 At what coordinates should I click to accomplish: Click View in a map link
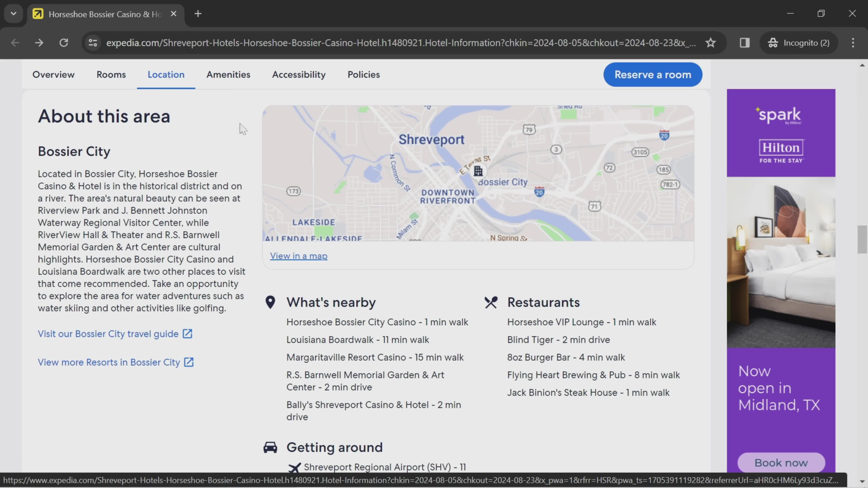pos(299,256)
